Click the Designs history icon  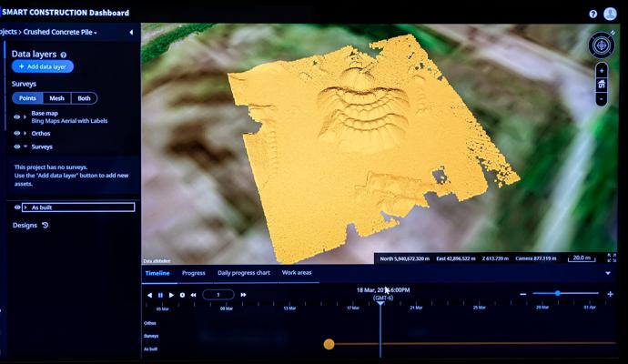pyautogui.click(x=46, y=226)
